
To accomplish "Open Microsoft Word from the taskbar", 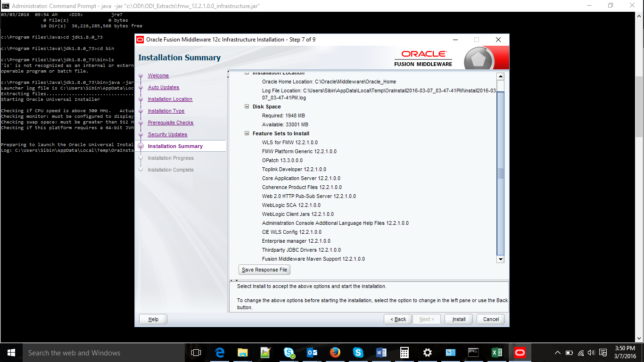I will coord(381,352).
